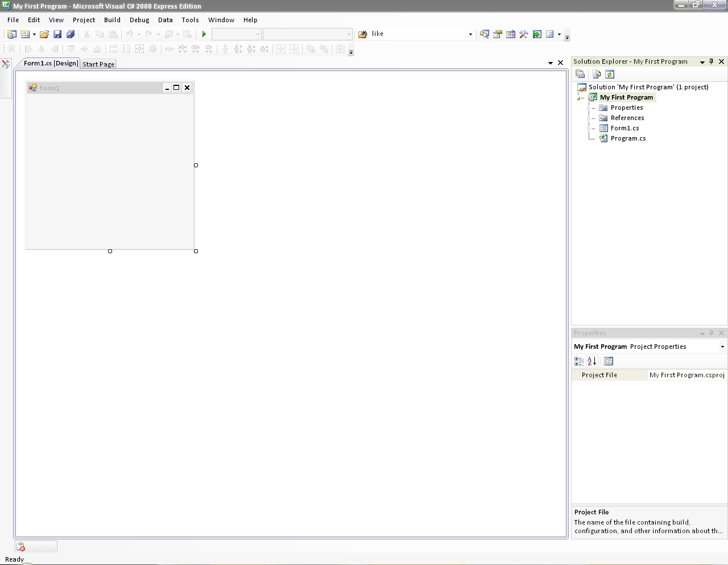
Task: Click the Start Page green arrow icon
Action: click(537, 34)
